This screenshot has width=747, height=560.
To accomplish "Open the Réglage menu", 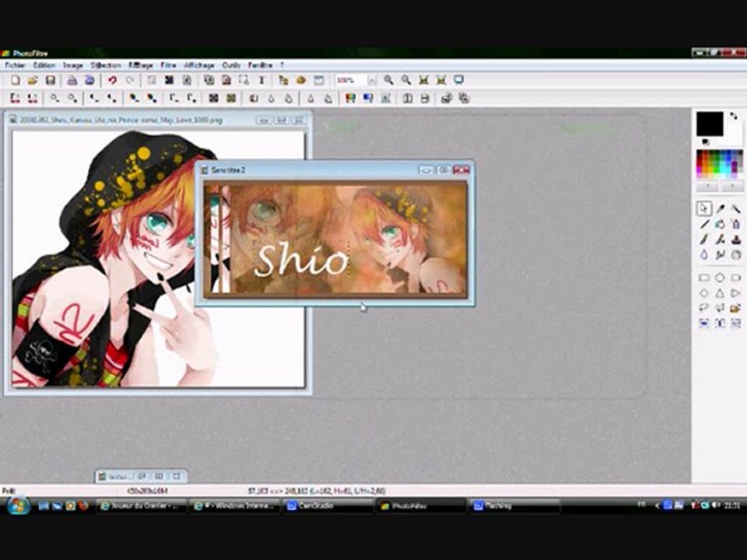I will (x=141, y=65).
